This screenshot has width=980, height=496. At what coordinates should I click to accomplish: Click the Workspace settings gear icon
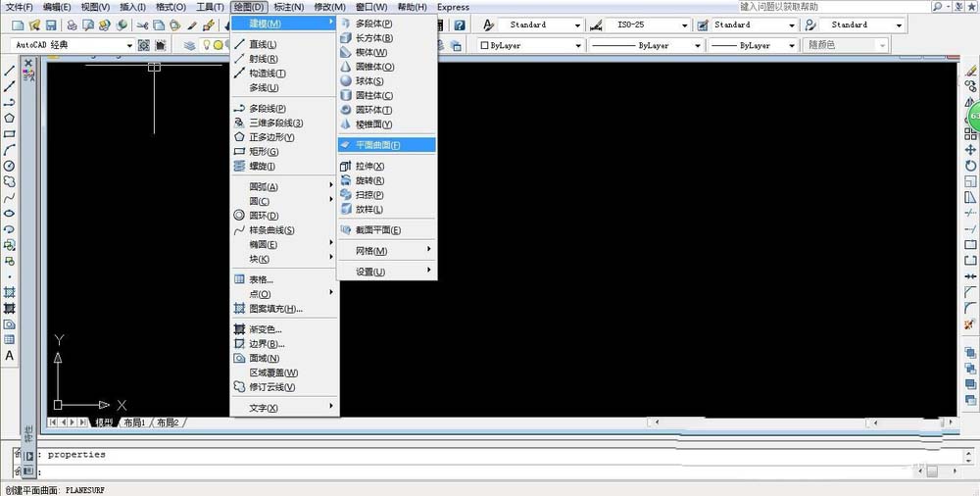pyautogui.click(x=144, y=46)
